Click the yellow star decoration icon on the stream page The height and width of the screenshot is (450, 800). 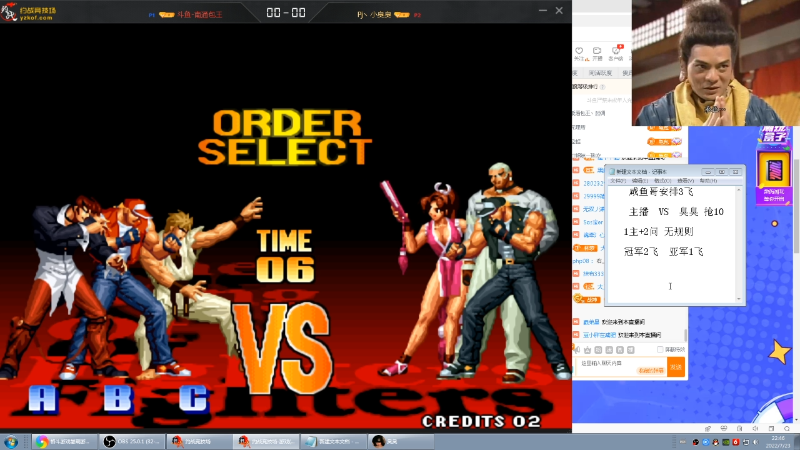(x=779, y=352)
